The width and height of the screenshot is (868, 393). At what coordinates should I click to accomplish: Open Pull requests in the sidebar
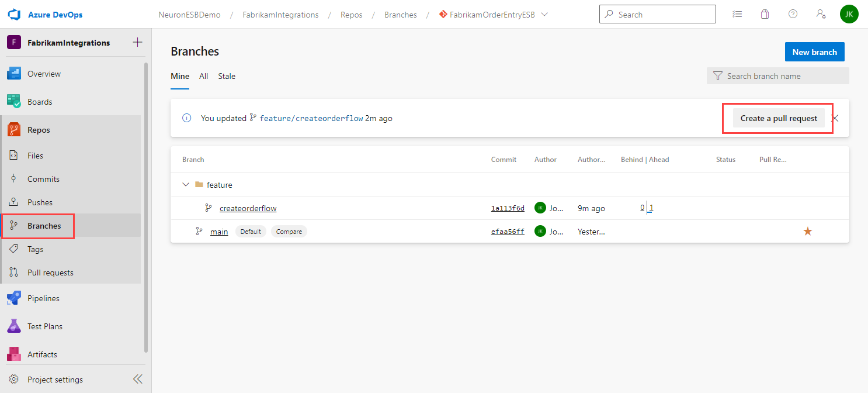tap(70, 273)
